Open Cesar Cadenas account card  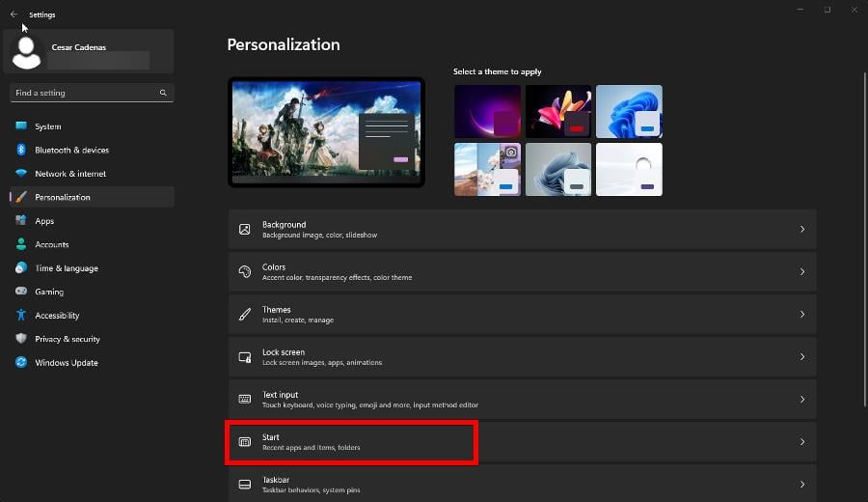pos(89,51)
